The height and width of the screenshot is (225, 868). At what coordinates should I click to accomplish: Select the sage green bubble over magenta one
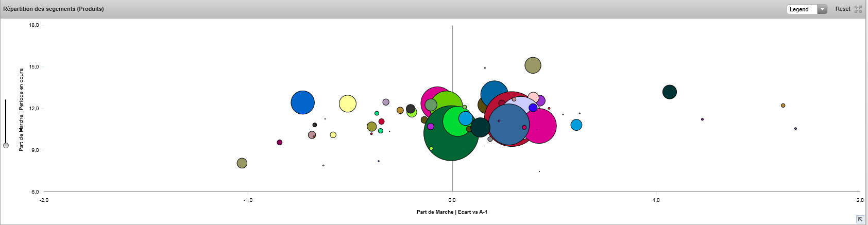[431, 105]
